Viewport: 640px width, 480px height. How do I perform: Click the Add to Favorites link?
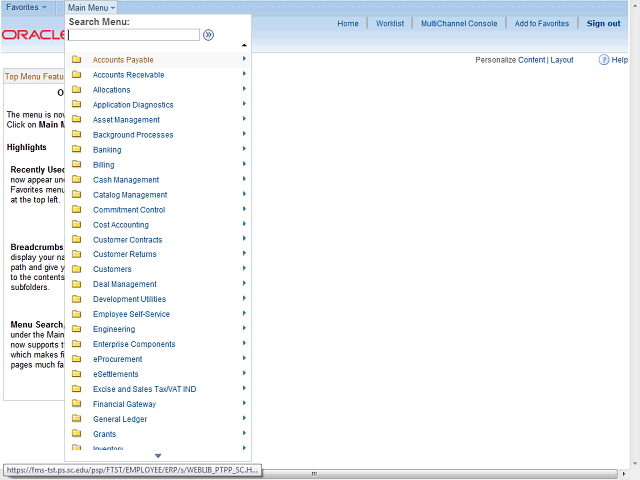pyautogui.click(x=542, y=24)
